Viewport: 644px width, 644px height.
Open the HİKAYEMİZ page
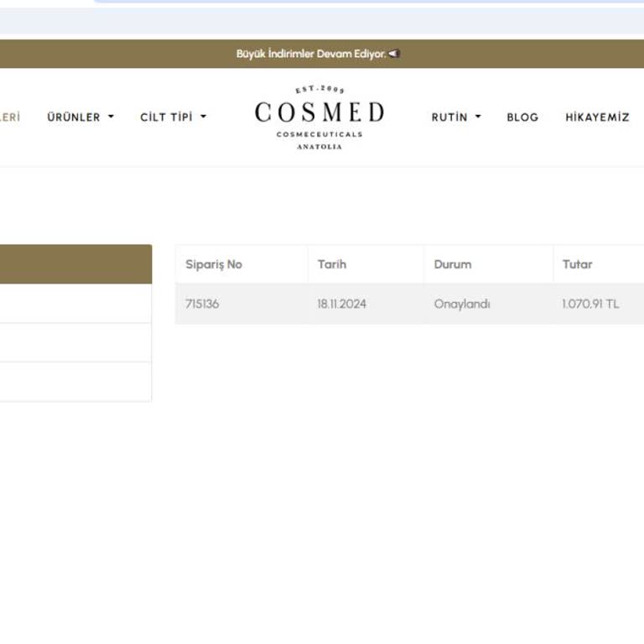pyautogui.click(x=597, y=117)
